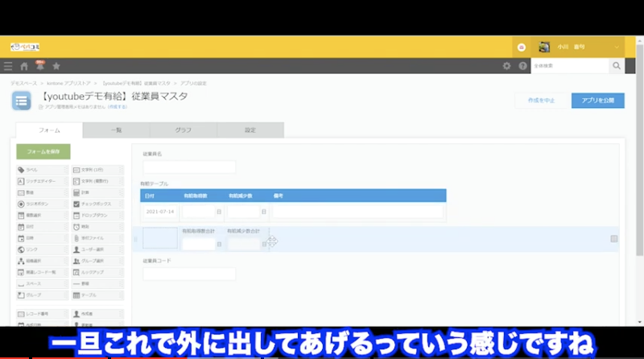Image resolution: width=644 pixels, height=359 pixels.
Task: Expand the user account menu chevron
Action: 617,47
